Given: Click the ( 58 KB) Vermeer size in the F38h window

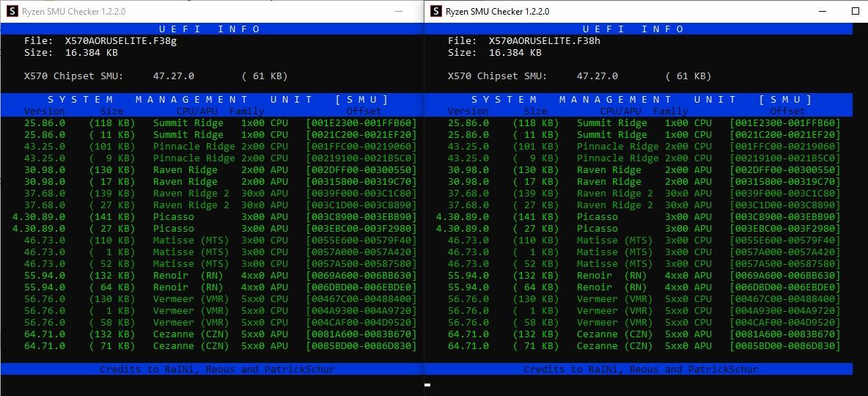Looking at the screenshot, I should tap(537, 323).
